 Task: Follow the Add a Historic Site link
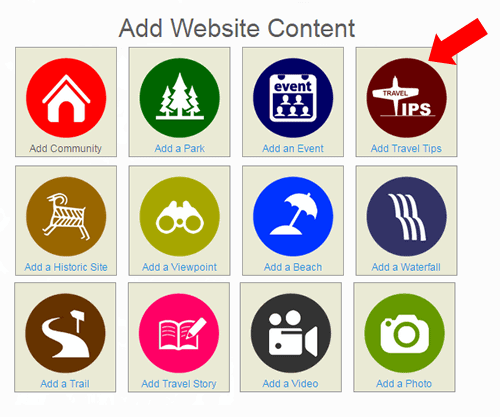[66, 267]
